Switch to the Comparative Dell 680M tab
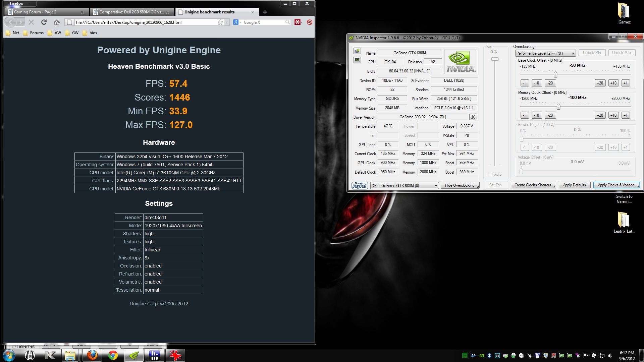This screenshot has width=644, height=362. tap(131, 12)
